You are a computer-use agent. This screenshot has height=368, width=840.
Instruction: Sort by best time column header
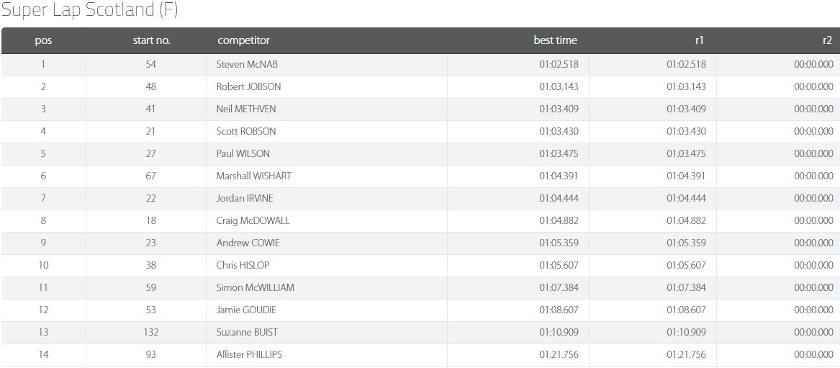(556, 40)
